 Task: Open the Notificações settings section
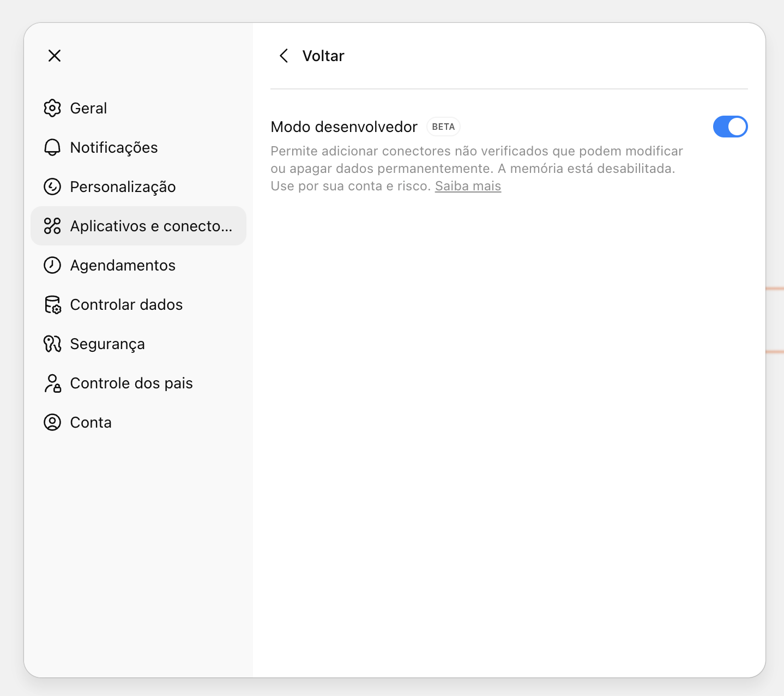point(114,147)
